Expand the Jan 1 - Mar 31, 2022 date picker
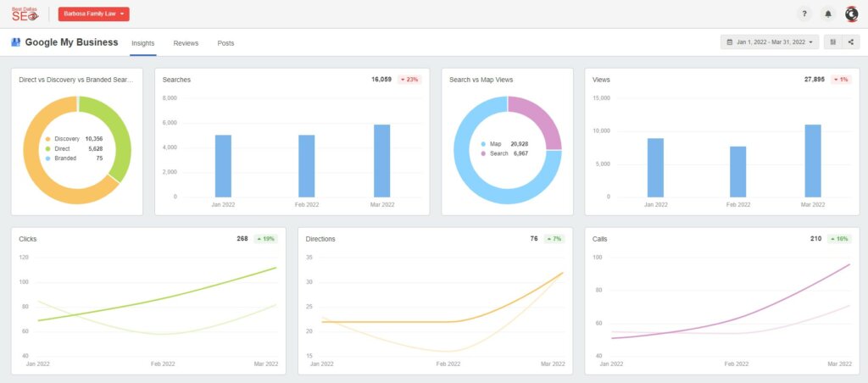Viewport: 868px width, 383px height. click(770, 42)
